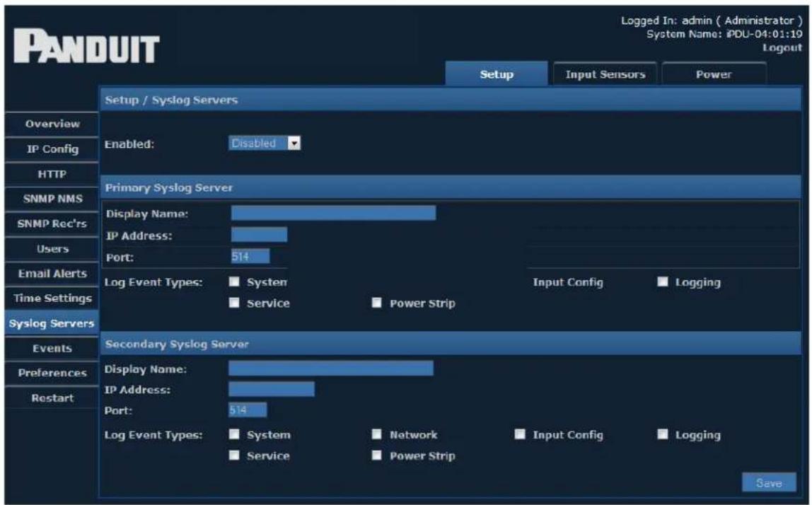Click Restart in the sidebar
This screenshot has width=812, height=505.
tap(52, 397)
